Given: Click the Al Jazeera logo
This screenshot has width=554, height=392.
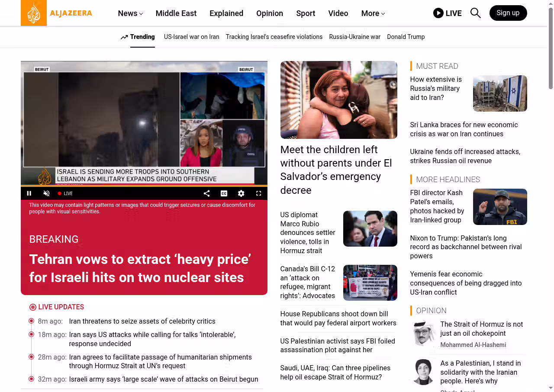Looking at the screenshot, I should (x=57, y=13).
